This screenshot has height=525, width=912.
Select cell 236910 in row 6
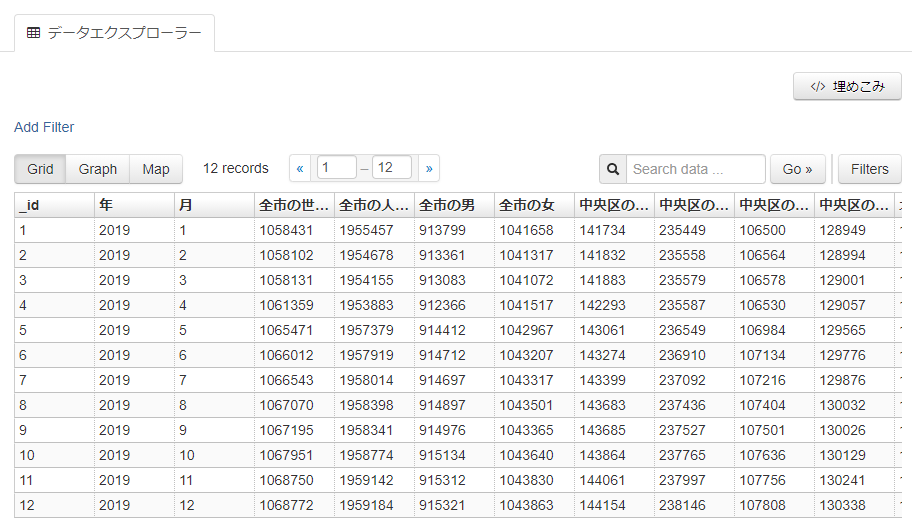tap(694, 355)
